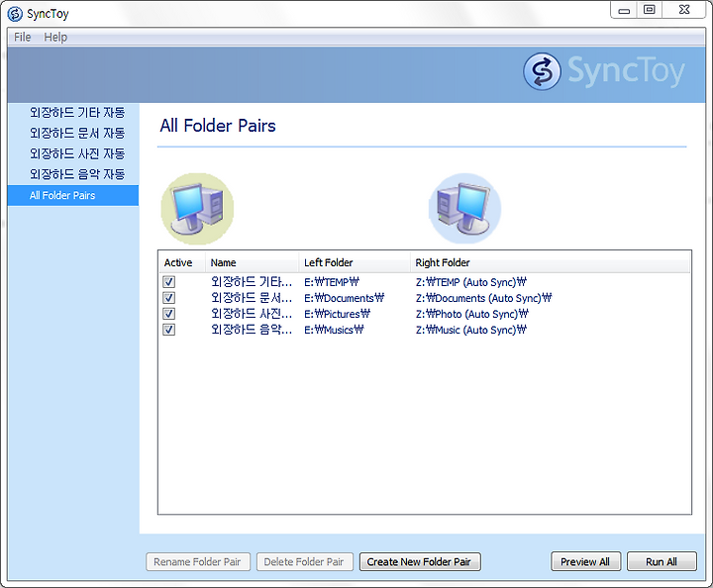713x588 pixels.
Task: Minimize the SyncToy window
Action: pos(624,10)
